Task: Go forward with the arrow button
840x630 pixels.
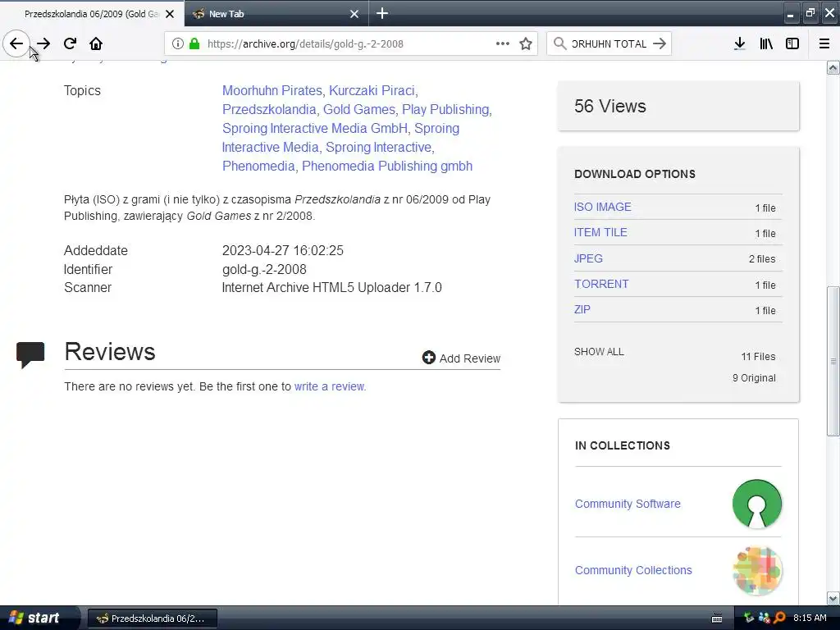Action: [x=43, y=43]
